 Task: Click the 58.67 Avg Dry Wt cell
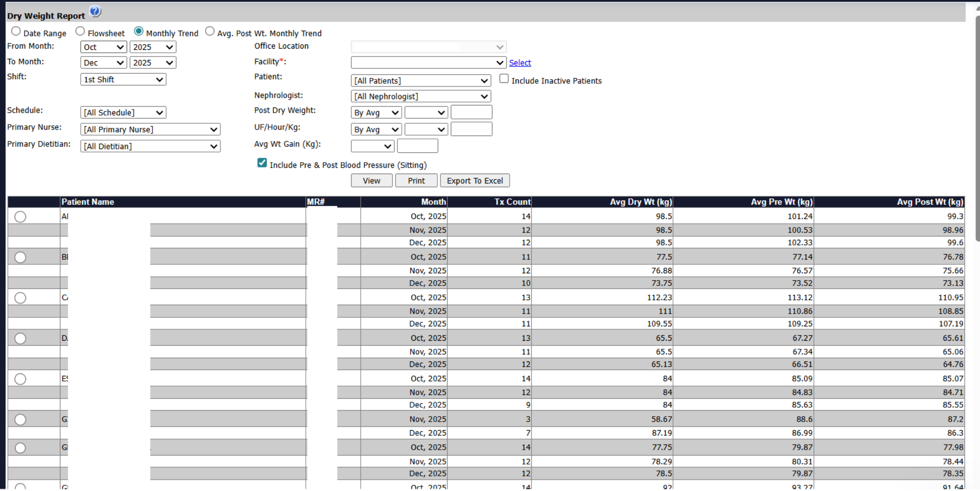[603, 419]
